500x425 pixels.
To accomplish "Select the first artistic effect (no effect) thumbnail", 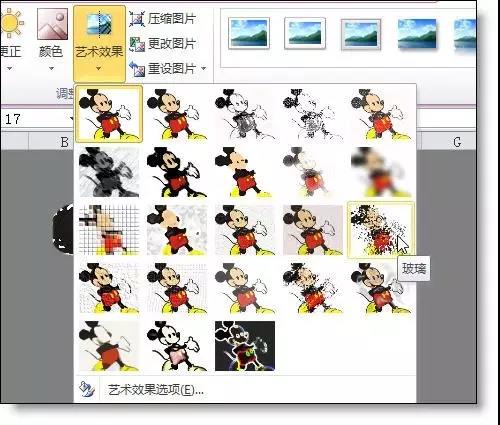I will click(x=109, y=114).
